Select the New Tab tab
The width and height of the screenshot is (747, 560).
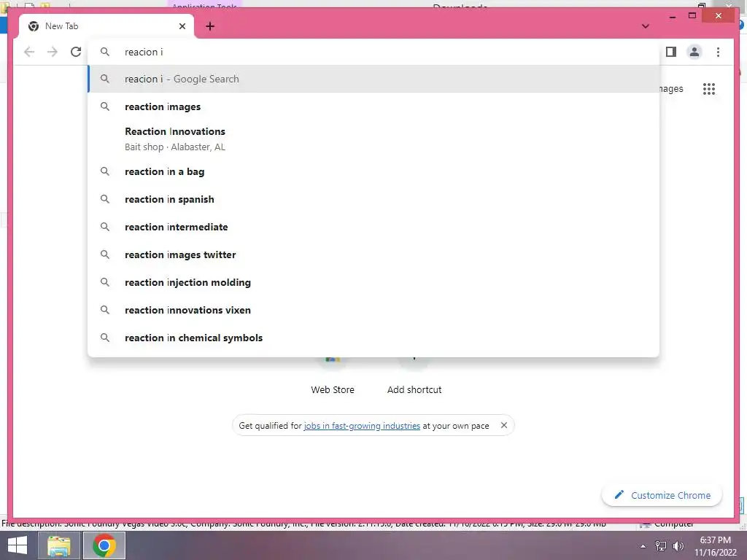(x=107, y=26)
